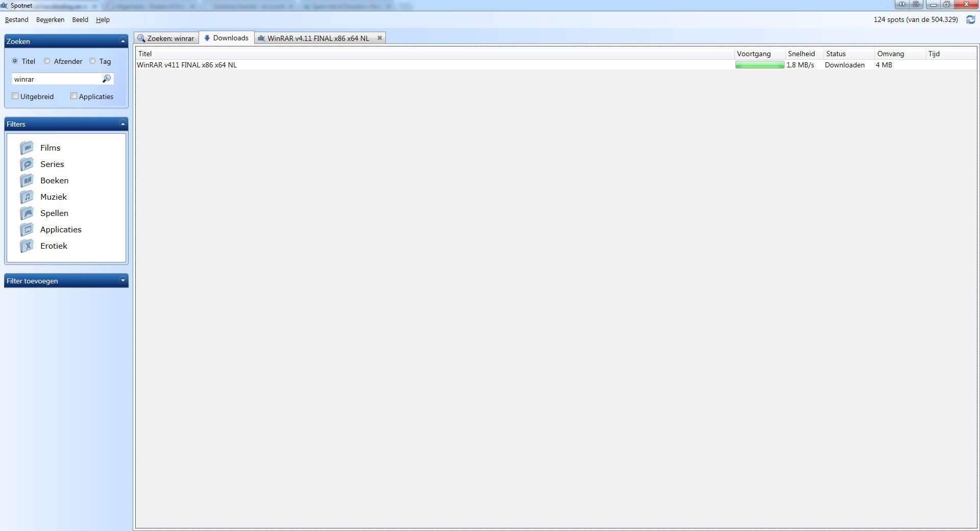Enable the Uitgebreid checkbox
The height and width of the screenshot is (531, 980).
(15, 96)
